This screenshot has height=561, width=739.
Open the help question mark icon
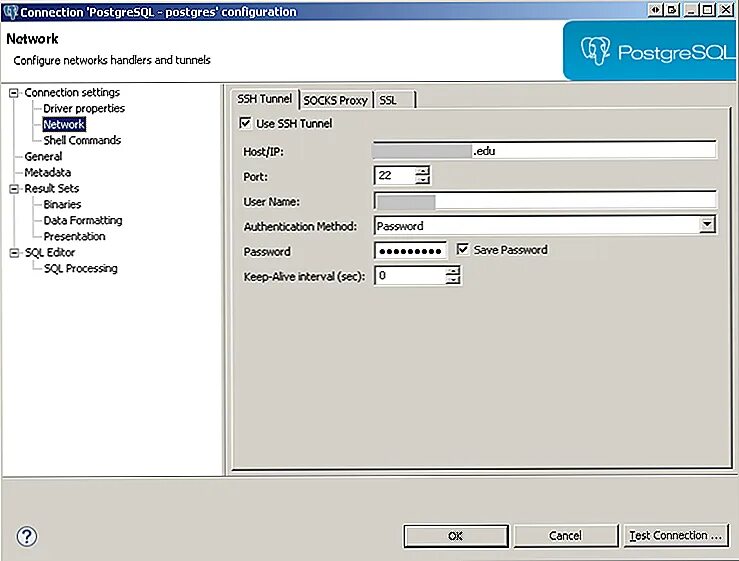pyautogui.click(x=27, y=536)
